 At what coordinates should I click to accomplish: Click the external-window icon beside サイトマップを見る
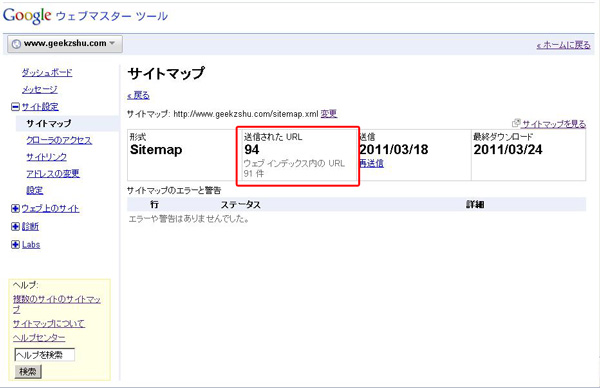[516, 123]
